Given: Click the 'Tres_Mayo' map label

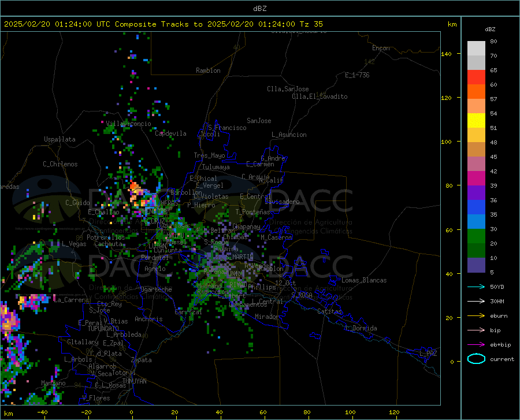Looking at the screenshot, I should pos(209,155).
